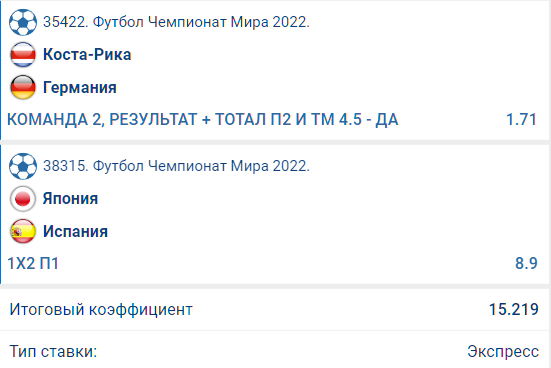551x368 pixels.
Task: Select the Испания team name
Action: click(75, 231)
